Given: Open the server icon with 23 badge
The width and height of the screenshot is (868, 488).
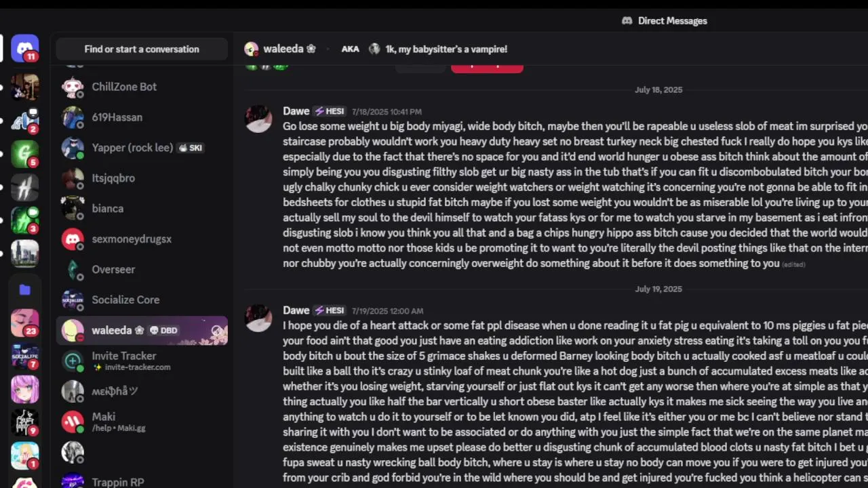Looking at the screenshot, I should (25, 323).
